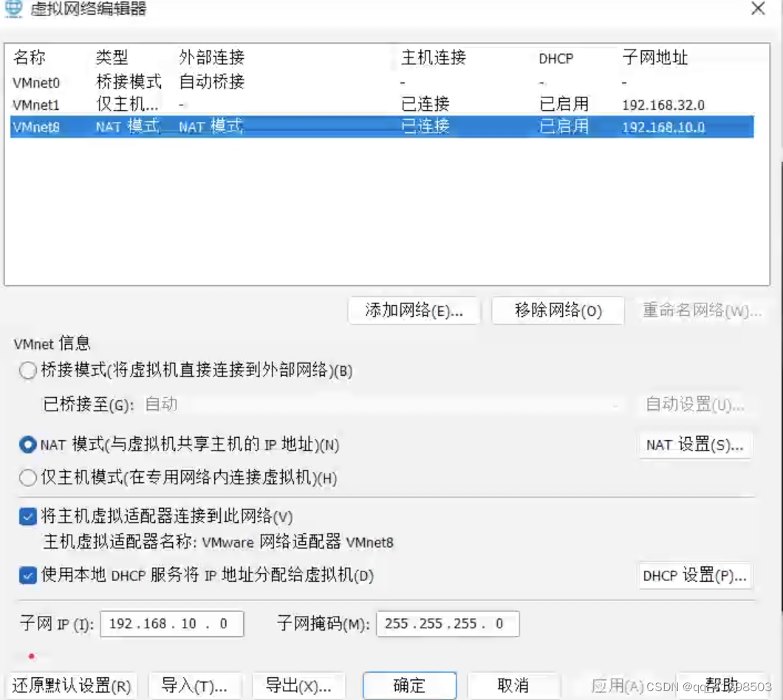Click 已启用 DHCP cell of VMnet1
783x700 pixels.
[x=564, y=104]
